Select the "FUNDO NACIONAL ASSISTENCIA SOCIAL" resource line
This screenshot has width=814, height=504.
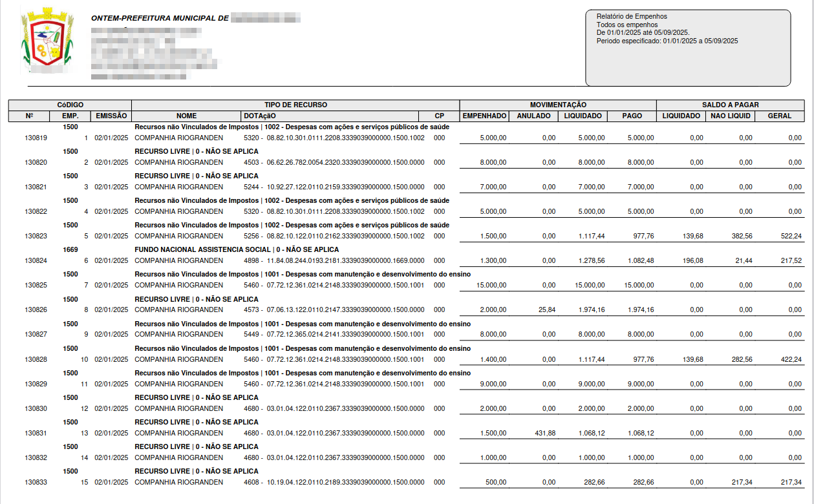tap(236, 249)
